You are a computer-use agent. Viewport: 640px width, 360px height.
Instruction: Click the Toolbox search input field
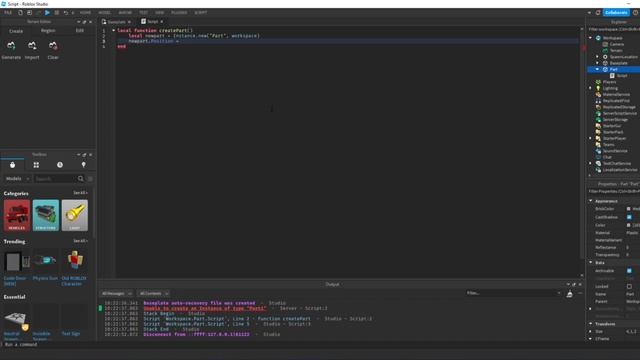(x=55, y=179)
